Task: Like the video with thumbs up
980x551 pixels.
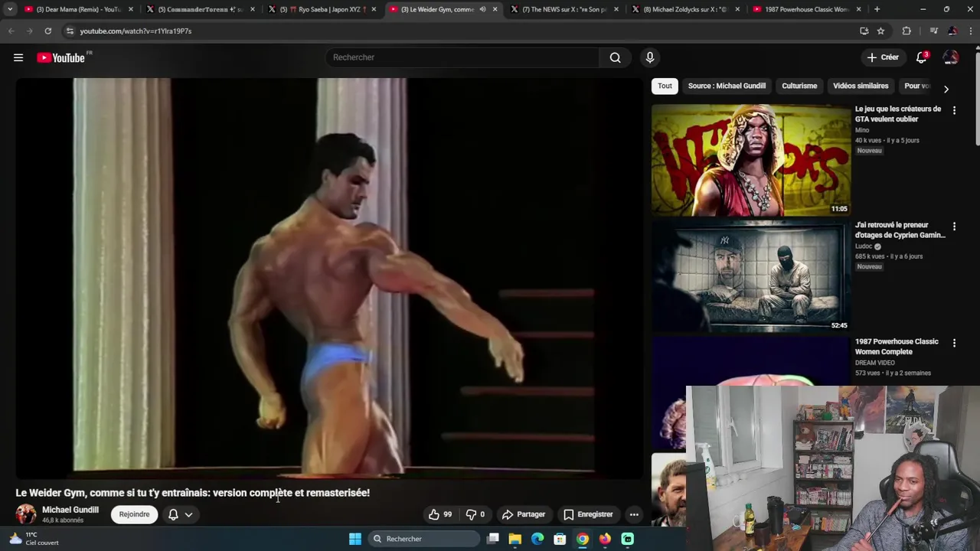Action: coord(440,514)
